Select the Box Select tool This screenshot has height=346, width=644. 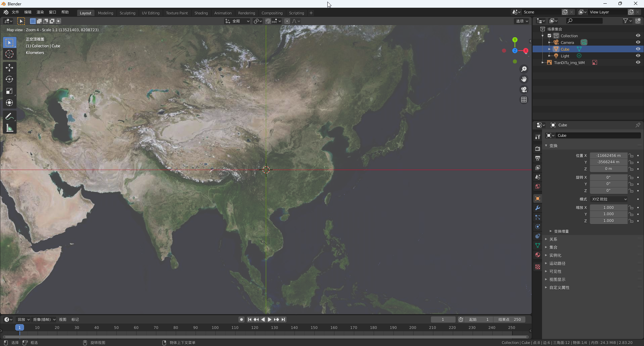(9, 43)
